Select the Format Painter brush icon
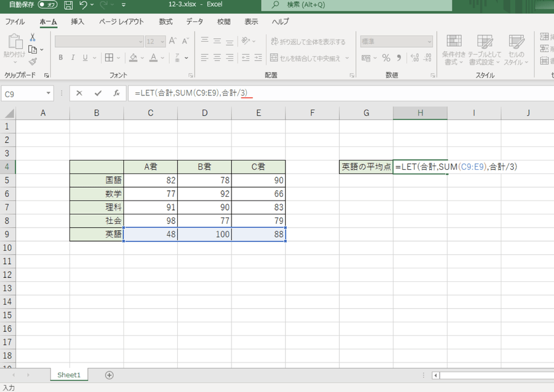 coord(33,61)
